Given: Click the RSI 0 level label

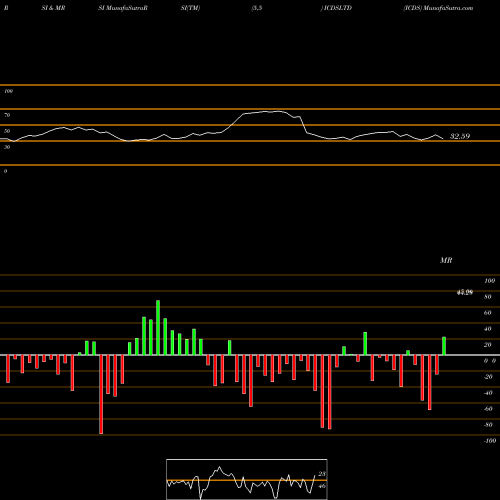Looking at the screenshot, I should (5, 171).
